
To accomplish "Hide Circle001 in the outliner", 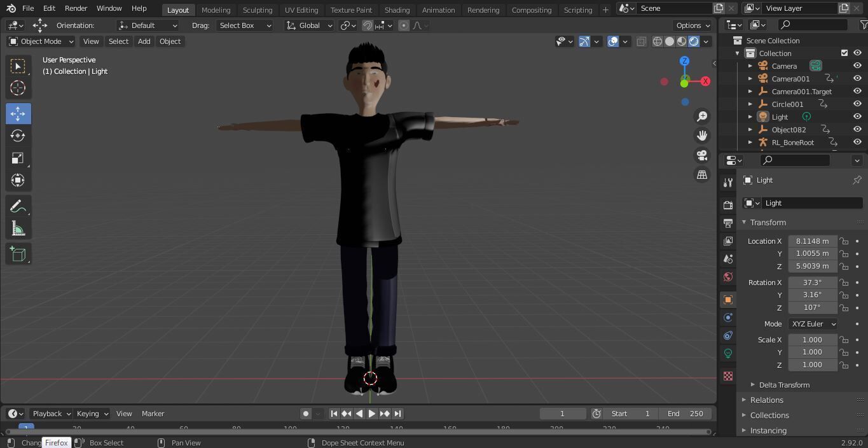I will [857, 104].
